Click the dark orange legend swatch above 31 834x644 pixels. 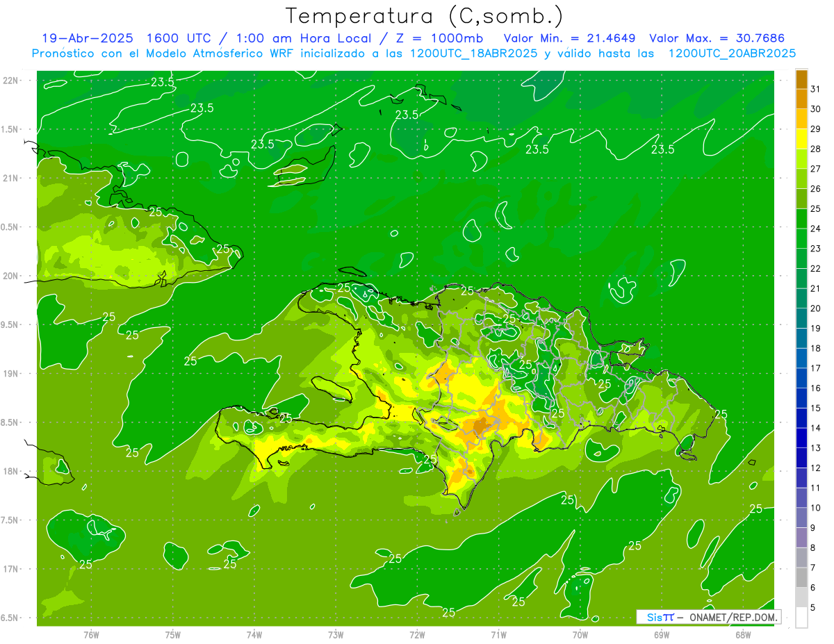(802, 79)
